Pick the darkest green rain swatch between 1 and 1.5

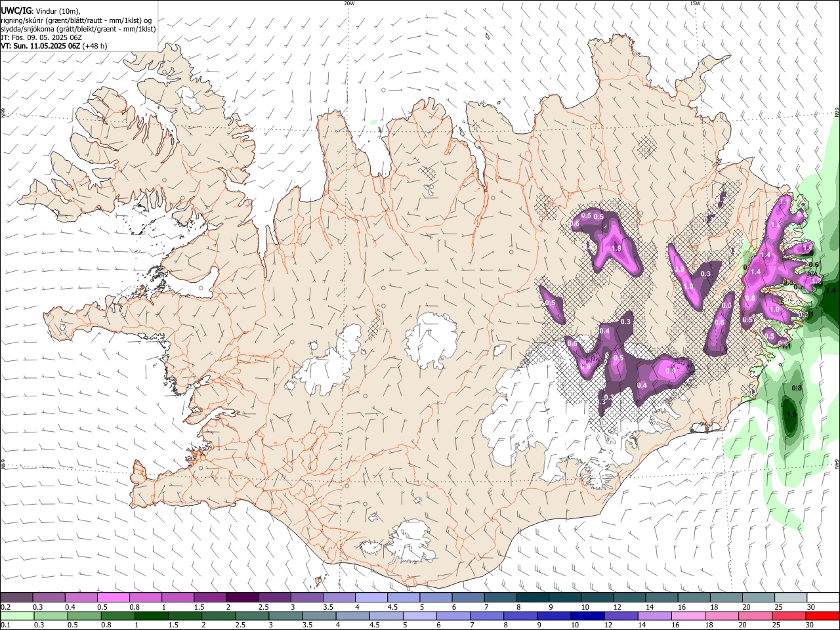pyautogui.click(x=151, y=616)
